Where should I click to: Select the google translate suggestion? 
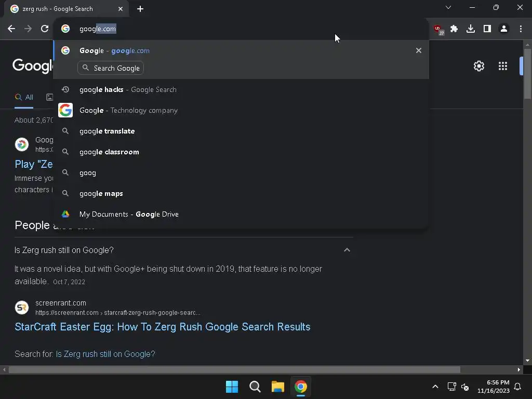(241, 131)
